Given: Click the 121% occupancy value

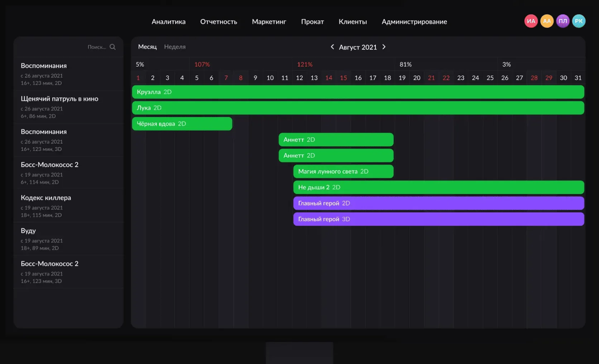Looking at the screenshot, I should pyautogui.click(x=305, y=64).
